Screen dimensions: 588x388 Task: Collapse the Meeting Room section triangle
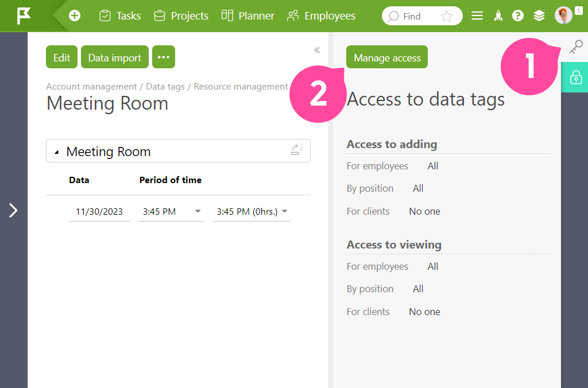57,152
